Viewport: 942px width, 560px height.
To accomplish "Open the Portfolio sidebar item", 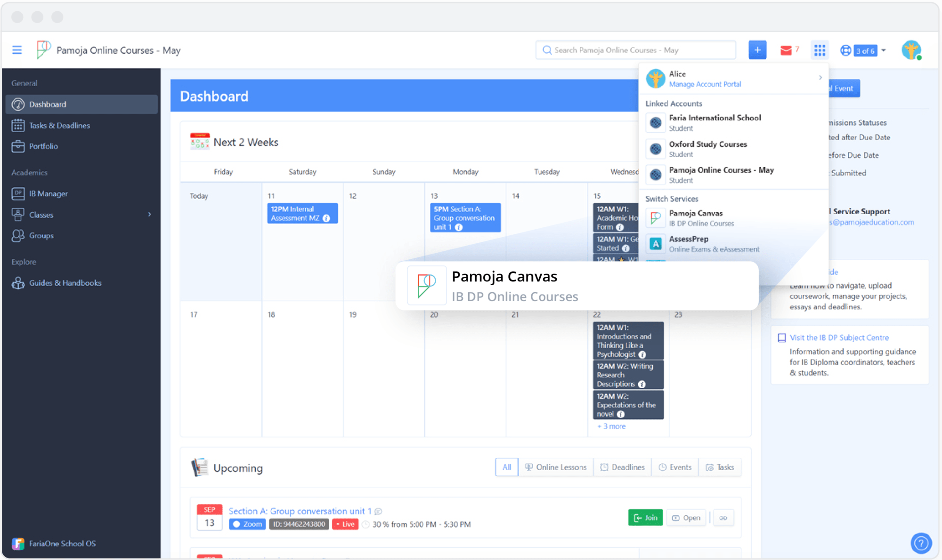I will pos(43,146).
